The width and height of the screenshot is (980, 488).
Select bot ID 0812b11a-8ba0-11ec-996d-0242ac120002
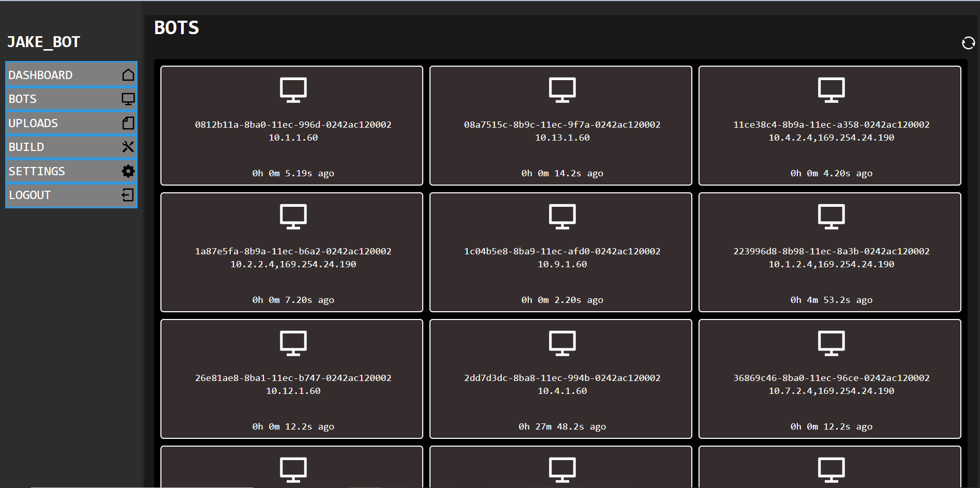point(293,125)
